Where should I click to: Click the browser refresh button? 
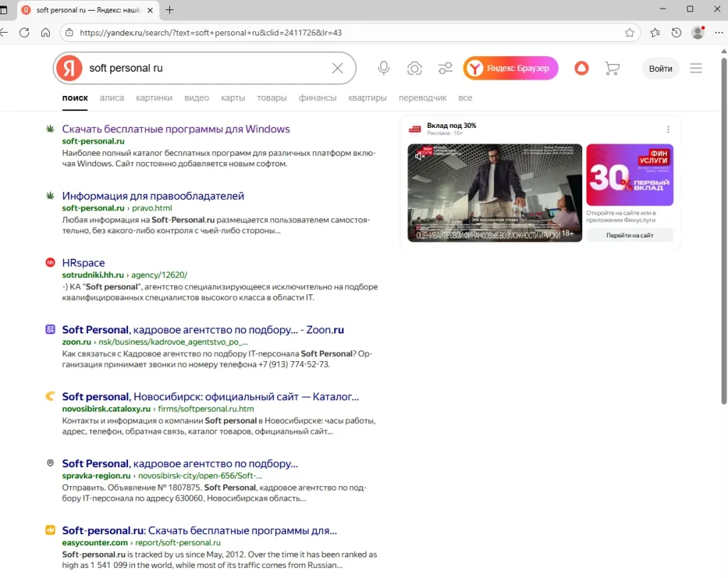pyautogui.click(x=24, y=32)
